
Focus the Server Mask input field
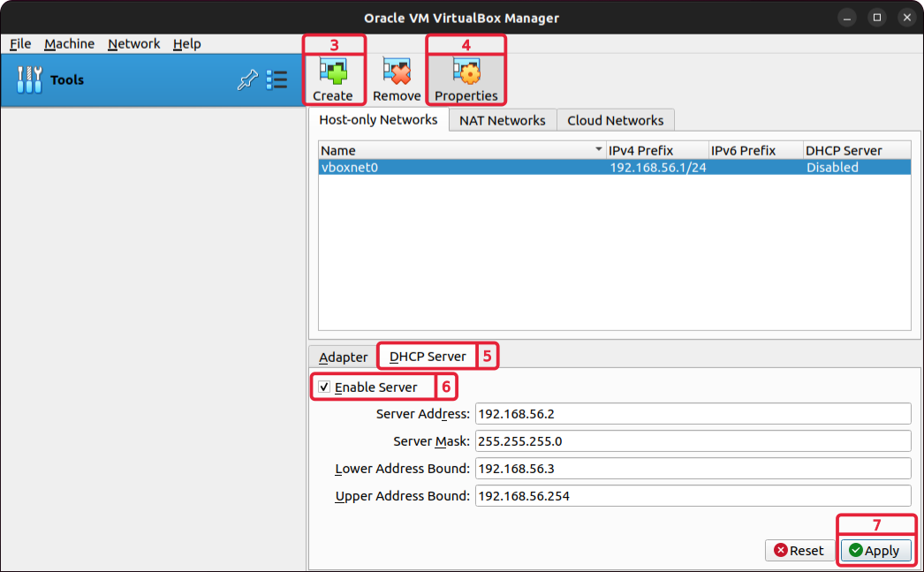point(693,441)
